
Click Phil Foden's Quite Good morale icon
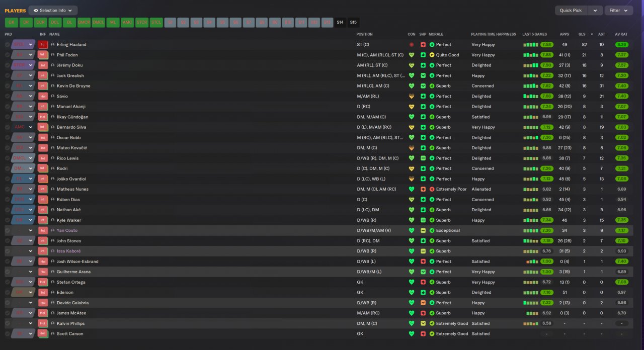click(x=432, y=55)
